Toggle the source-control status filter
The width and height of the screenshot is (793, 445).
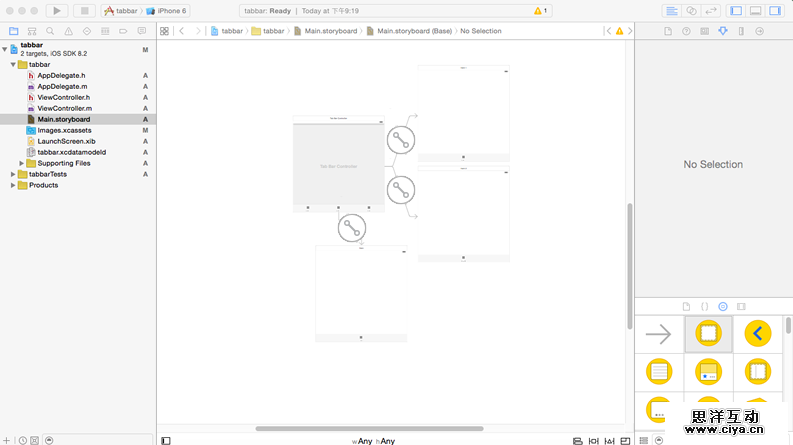(34, 440)
